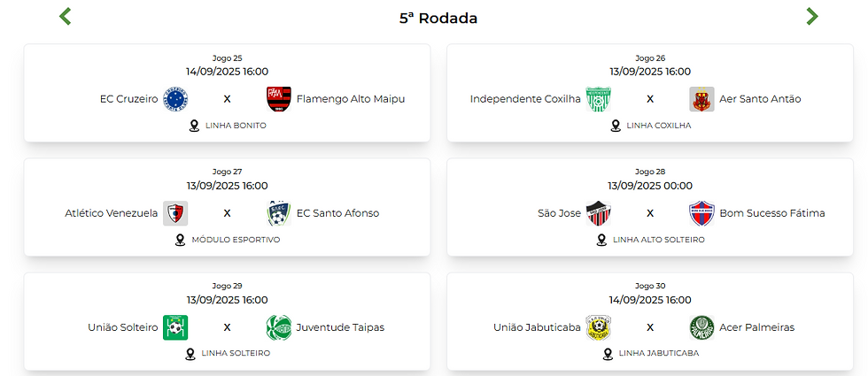
Task: Select the EC Santo Afonso crest
Action: (278, 213)
